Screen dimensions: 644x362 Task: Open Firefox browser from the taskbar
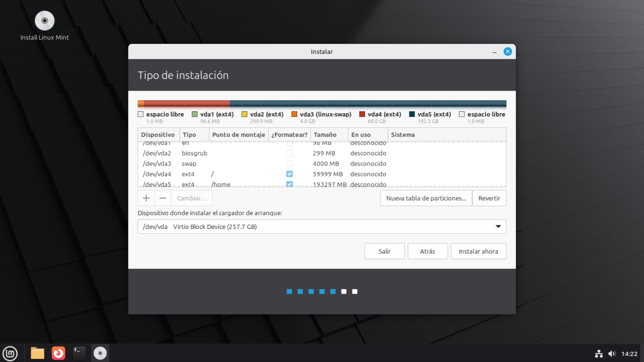[58, 353]
